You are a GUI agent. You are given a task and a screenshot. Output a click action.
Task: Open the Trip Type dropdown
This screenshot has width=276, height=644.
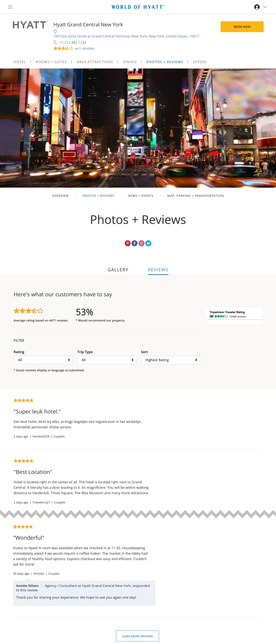point(107,360)
